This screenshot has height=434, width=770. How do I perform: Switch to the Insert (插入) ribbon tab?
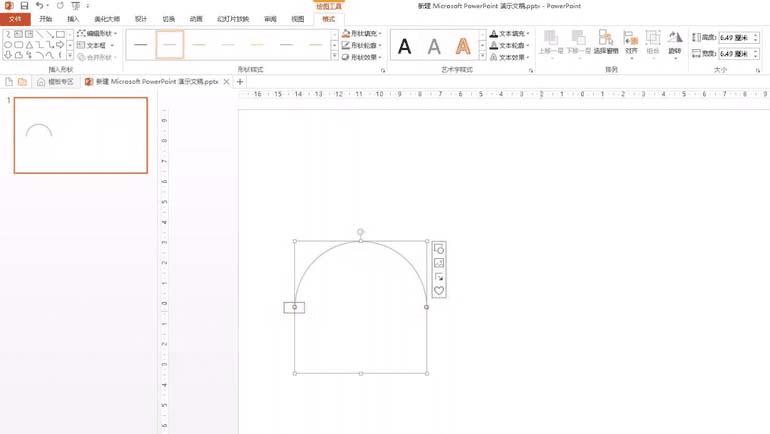point(73,19)
